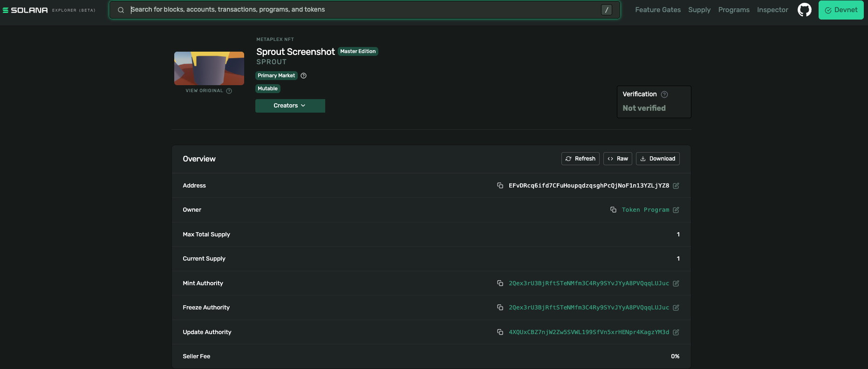Click the edit icon in the Address row
The image size is (868, 369).
[x=676, y=186]
